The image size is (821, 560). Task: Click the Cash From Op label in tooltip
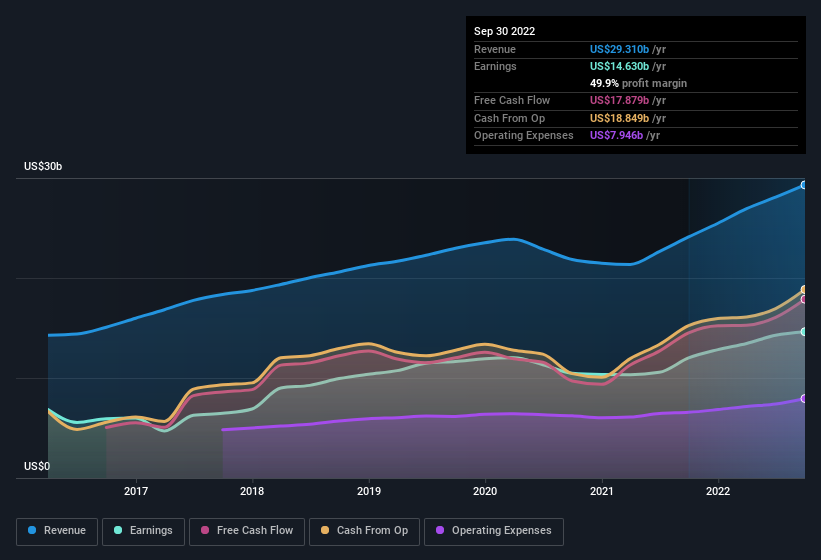click(509, 118)
